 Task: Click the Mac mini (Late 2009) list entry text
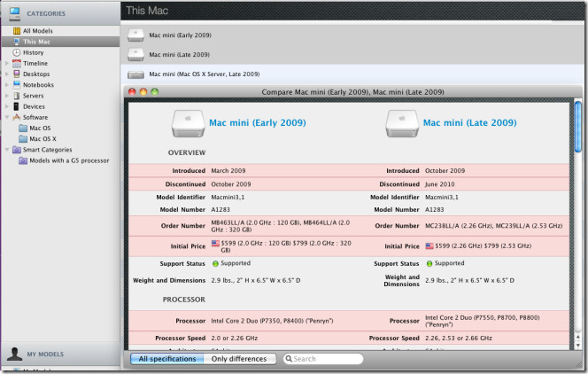(x=179, y=55)
